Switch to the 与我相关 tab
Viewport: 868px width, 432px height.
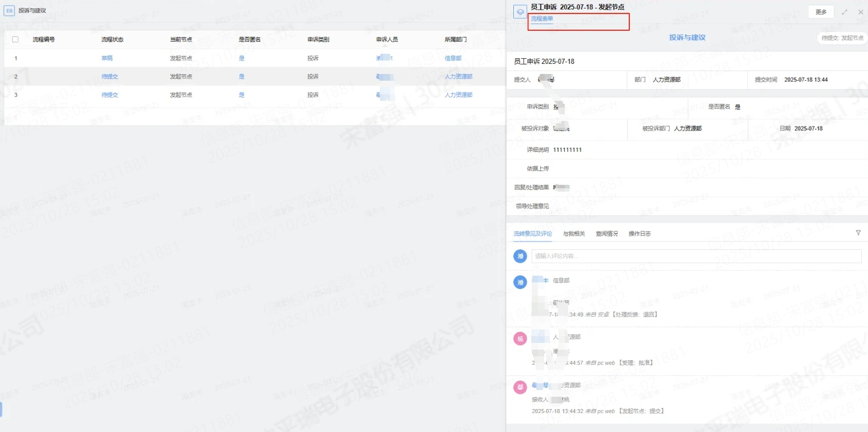coord(574,234)
